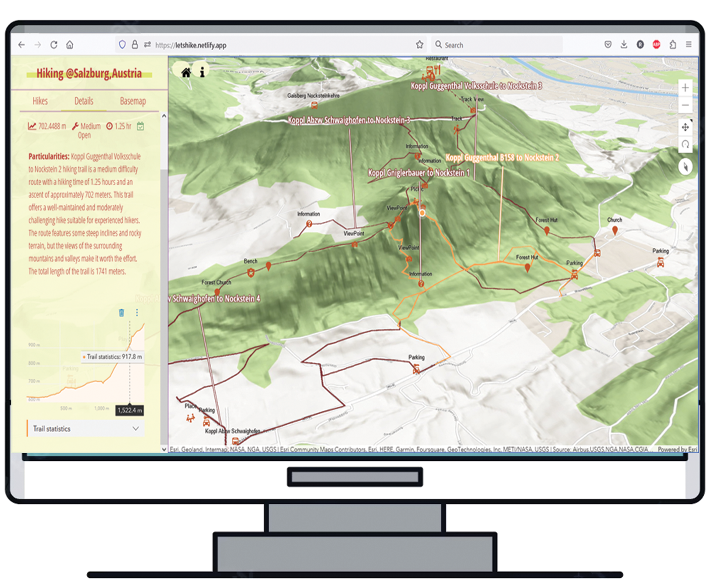Click the ABP adblock extension icon
The height and width of the screenshot is (588, 714).
coord(656,44)
